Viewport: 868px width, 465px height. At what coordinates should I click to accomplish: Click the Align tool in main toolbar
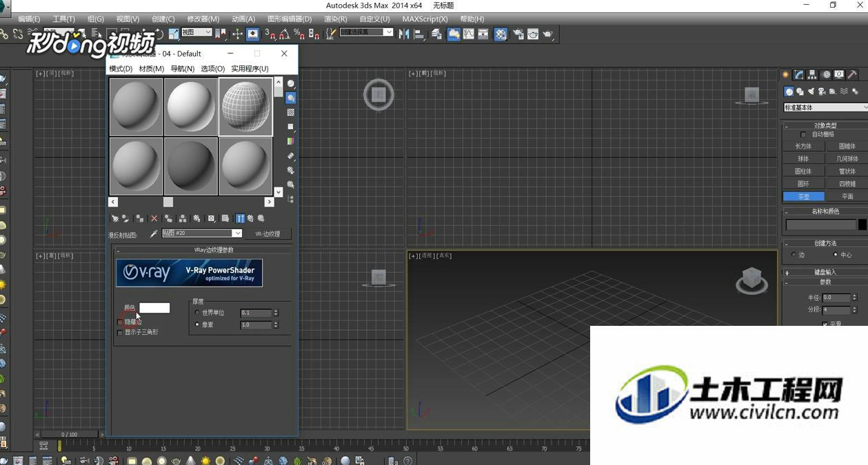tap(418, 34)
